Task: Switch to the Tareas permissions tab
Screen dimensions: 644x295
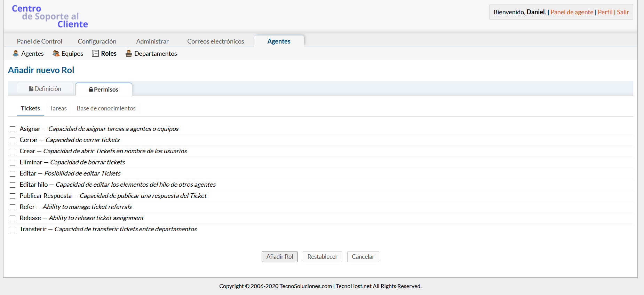Action: pyautogui.click(x=58, y=108)
